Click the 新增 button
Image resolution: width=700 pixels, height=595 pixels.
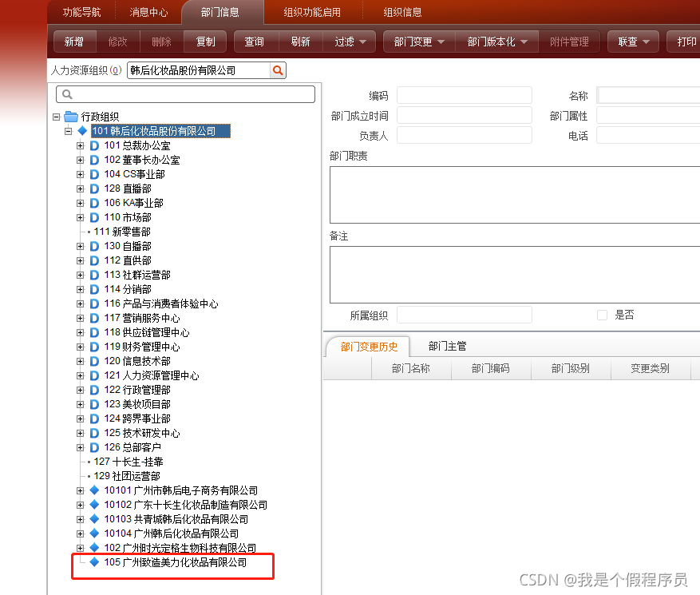click(73, 42)
